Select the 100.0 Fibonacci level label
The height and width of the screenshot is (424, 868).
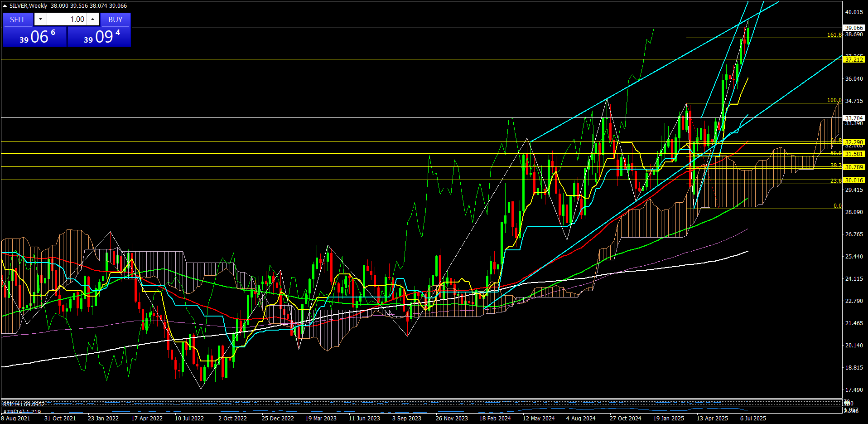[834, 100]
